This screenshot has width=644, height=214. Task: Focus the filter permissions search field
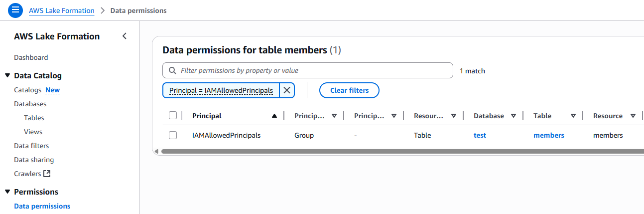pos(314,71)
